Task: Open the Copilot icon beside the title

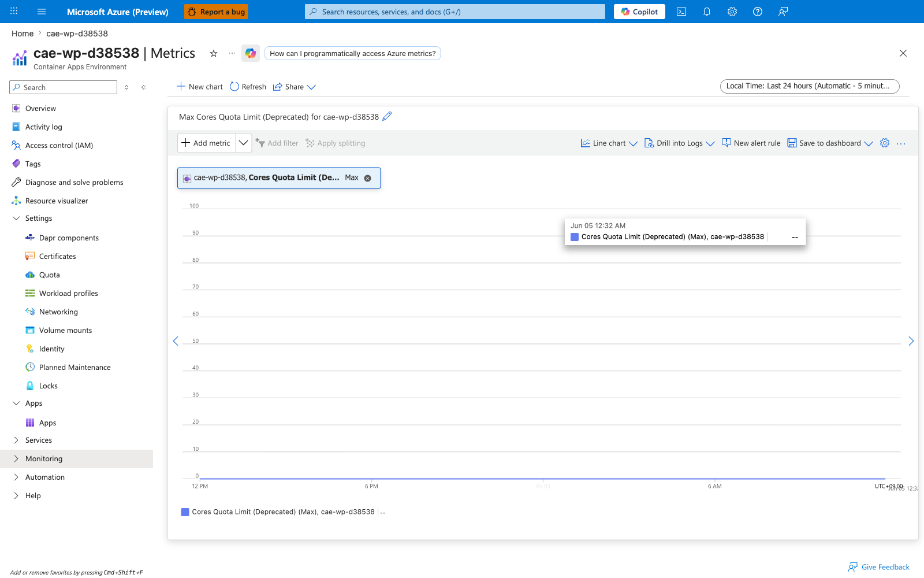Action: tap(250, 53)
